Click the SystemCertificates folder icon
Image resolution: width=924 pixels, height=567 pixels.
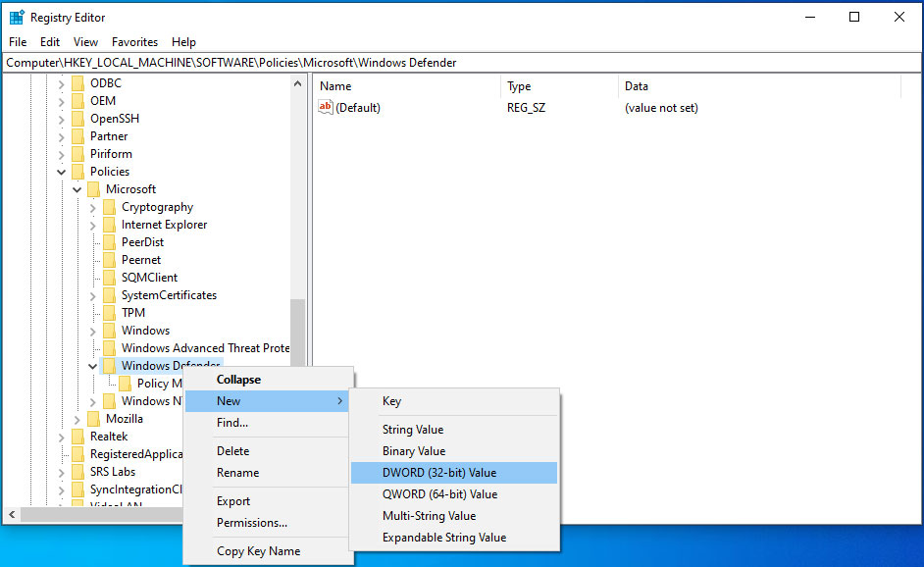pyautogui.click(x=109, y=295)
